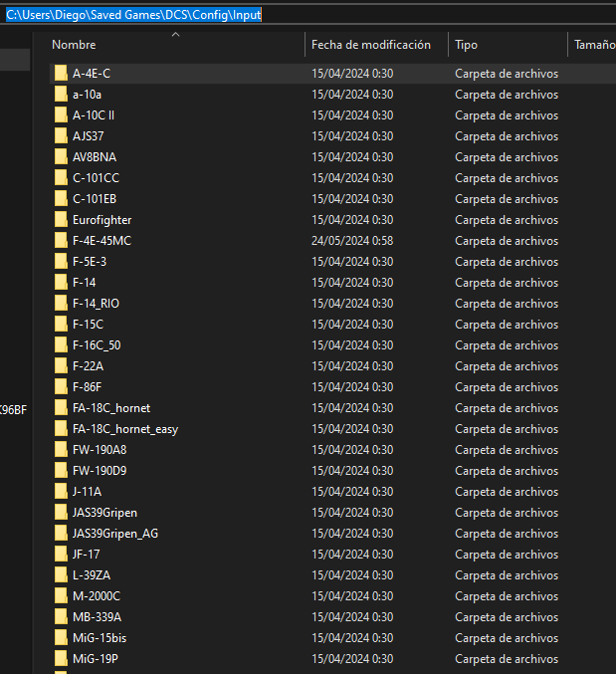
Task: Click the modification date of A-4E-C
Action: (352, 74)
